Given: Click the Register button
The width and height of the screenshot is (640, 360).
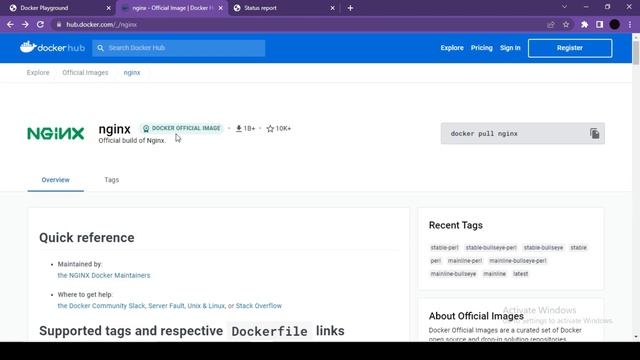Looking at the screenshot, I should pyautogui.click(x=570, y=48).
